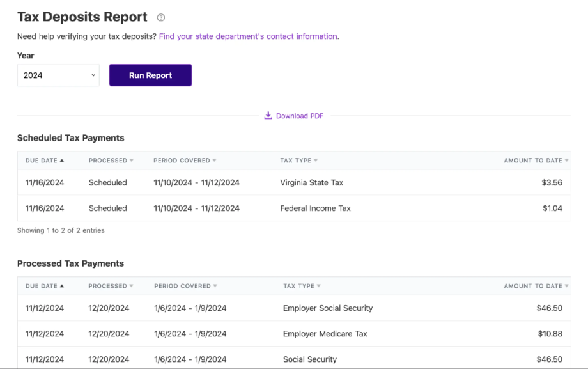588x369 pixels.
Task: Click the Scheduled Tax Payments heading
Action: [x=70, y=137]
